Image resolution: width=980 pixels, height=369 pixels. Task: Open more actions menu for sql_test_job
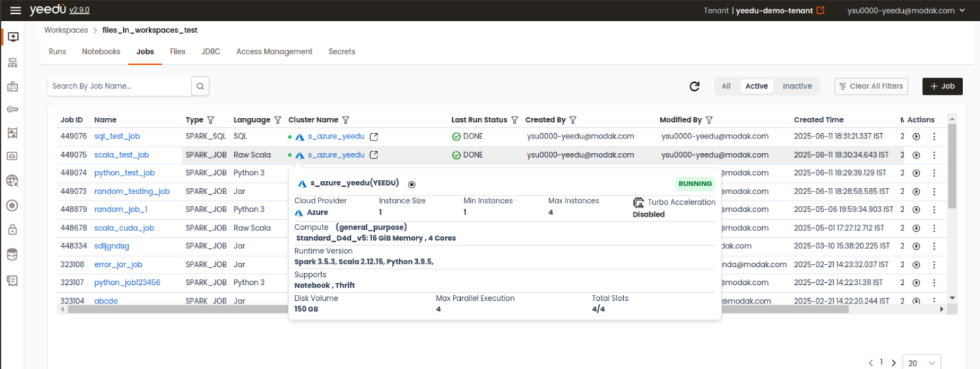pos(934,136)
